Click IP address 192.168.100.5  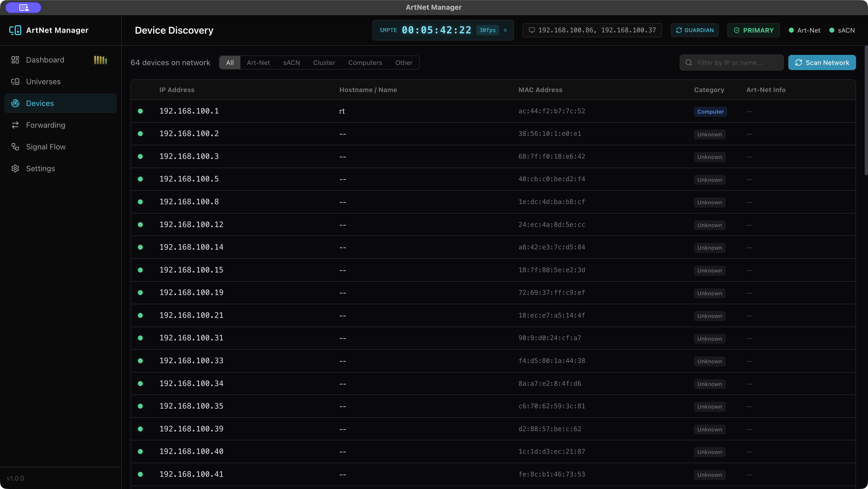click(x=189, y=179)
